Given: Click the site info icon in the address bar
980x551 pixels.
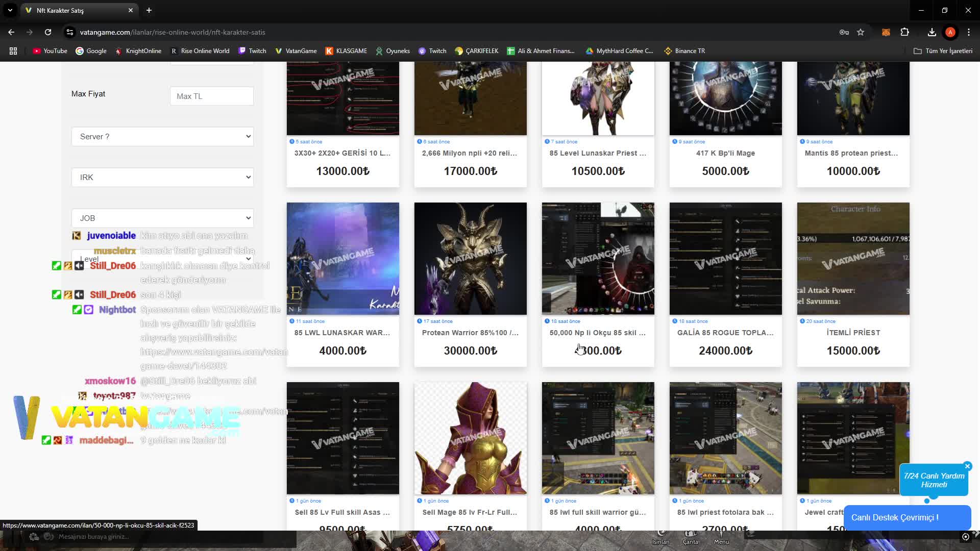Looking at the screenshot, I should tap(70, 32).
